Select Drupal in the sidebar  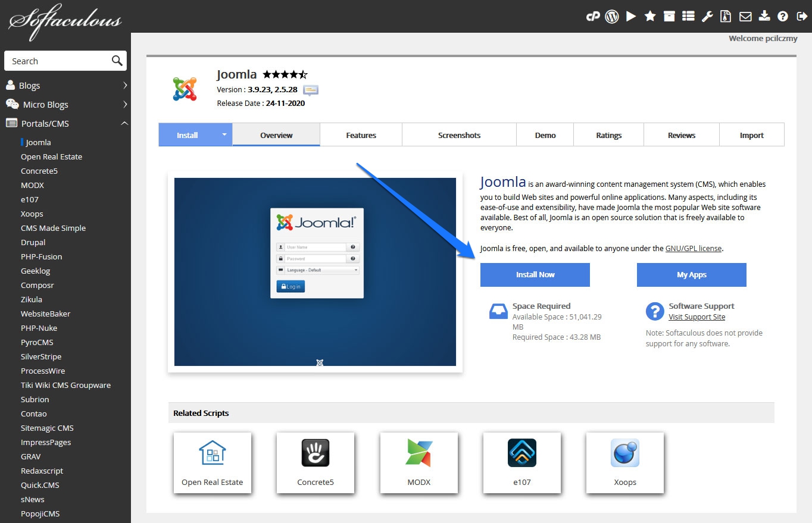tap(33, 243)
